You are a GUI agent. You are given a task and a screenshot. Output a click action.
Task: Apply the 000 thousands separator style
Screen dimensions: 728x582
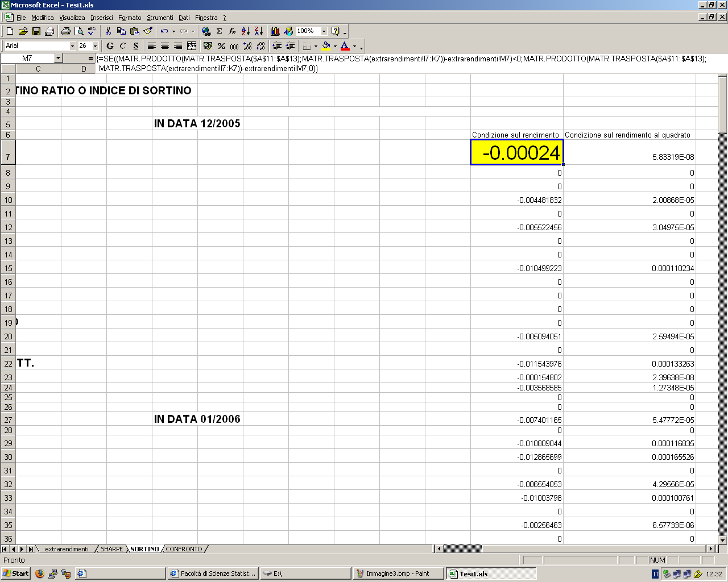pos(234,46)
